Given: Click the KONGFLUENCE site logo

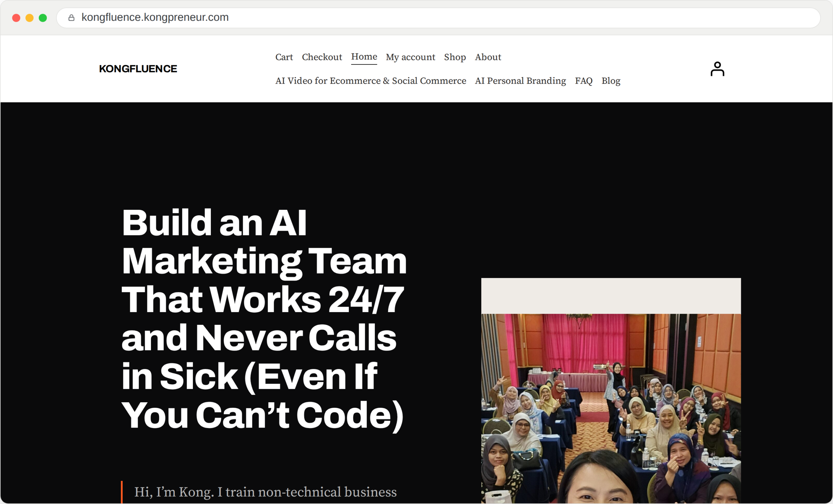Looking at the screenshot, I should pyautogui.click(x=138, y=69).
